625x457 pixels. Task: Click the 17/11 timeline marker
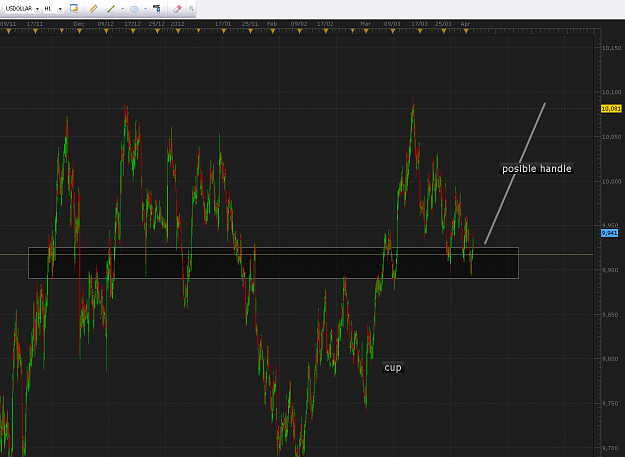point(35,31)
